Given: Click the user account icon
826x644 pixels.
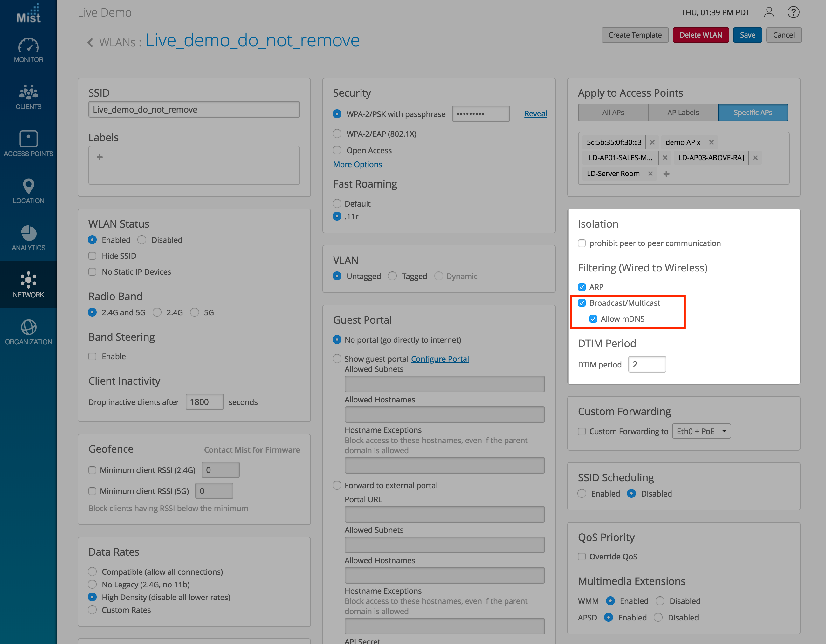Looking at the screenshot, I should (x=769, y=12).
